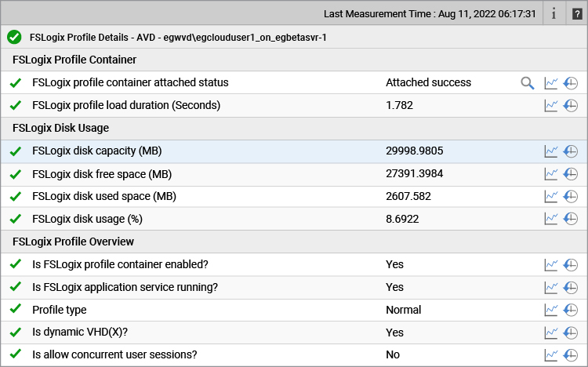Open history for allow concurrent user sessions
This screenshot has width=588, height=367.
[x=571, y=355]
